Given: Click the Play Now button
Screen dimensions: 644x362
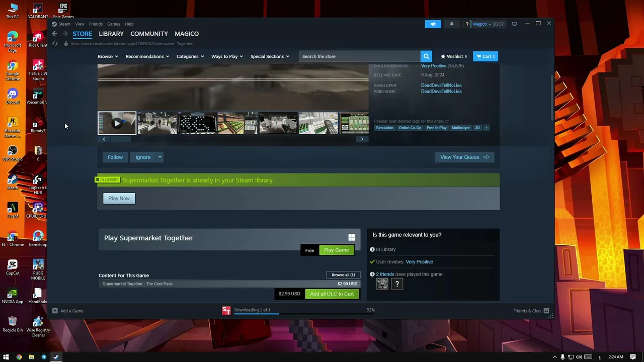Looking at the screenshot, I should coord(119,198).
